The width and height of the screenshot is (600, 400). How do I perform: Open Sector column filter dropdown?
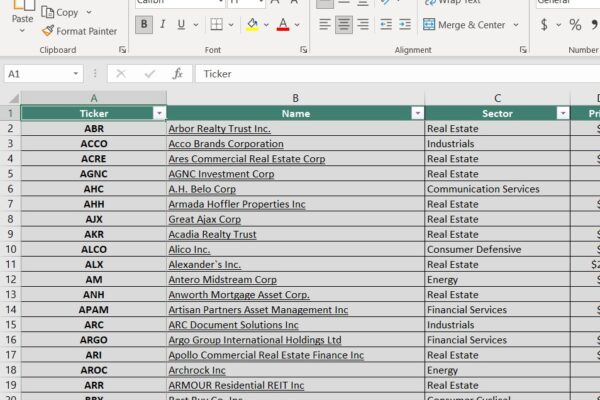tap(563, 113)
